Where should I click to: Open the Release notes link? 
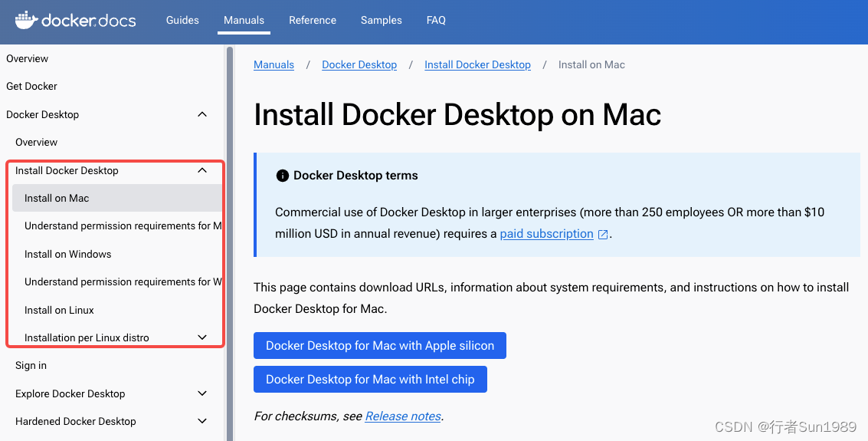pyautogui.click(x=403, y=416)
